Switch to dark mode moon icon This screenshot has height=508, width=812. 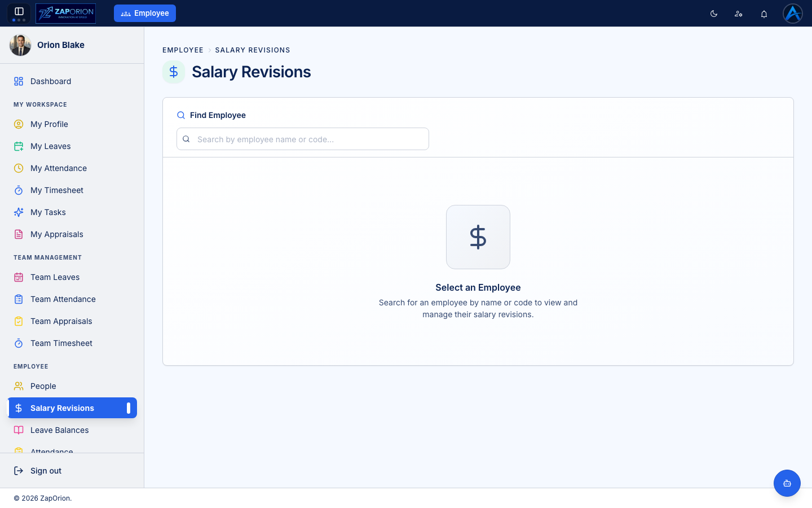[714, 14]
